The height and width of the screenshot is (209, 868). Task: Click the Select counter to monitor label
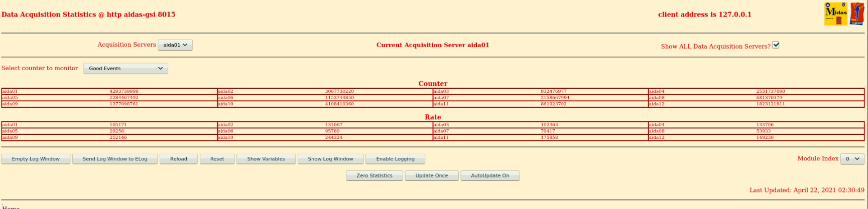[x=40, y=68]
